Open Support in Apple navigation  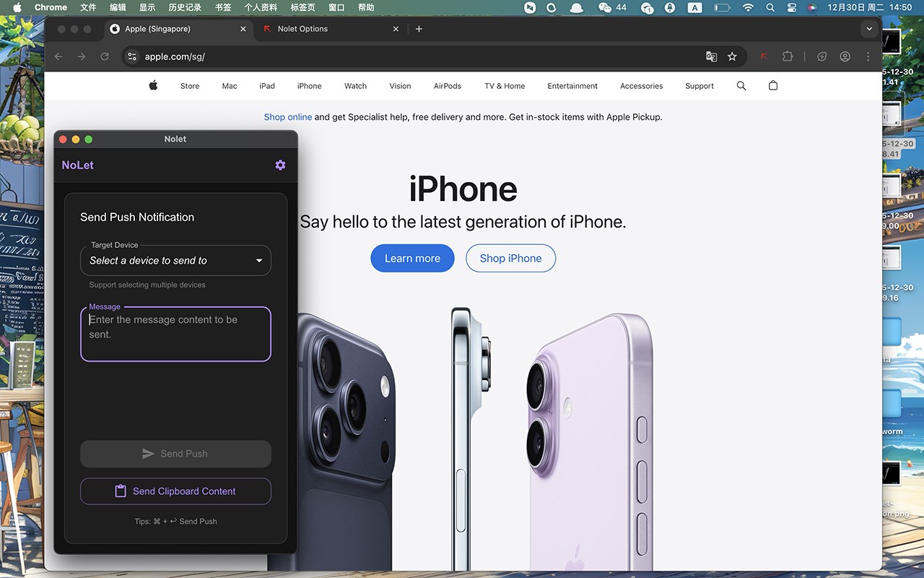699,86
